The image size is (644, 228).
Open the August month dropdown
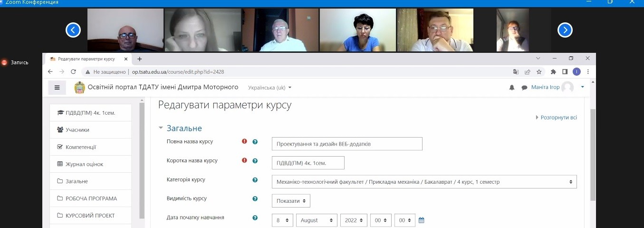[x=317, y=220]
